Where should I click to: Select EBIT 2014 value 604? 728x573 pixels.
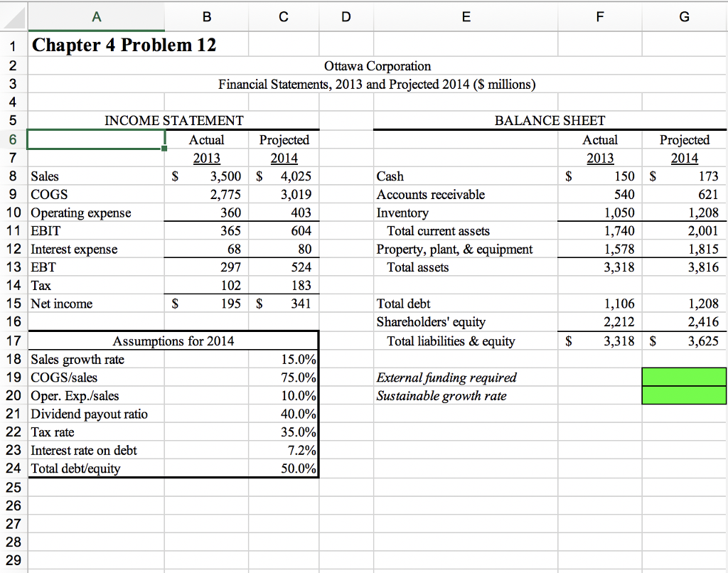284,231
